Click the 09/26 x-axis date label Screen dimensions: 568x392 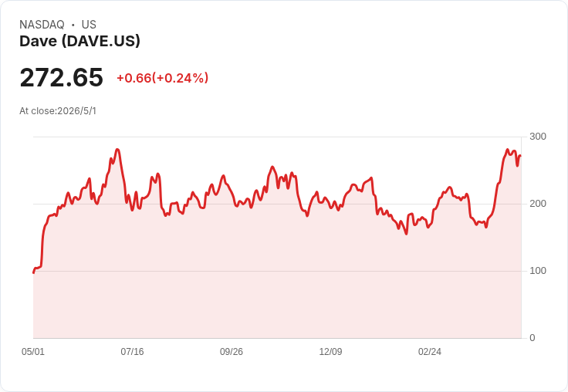231,351
